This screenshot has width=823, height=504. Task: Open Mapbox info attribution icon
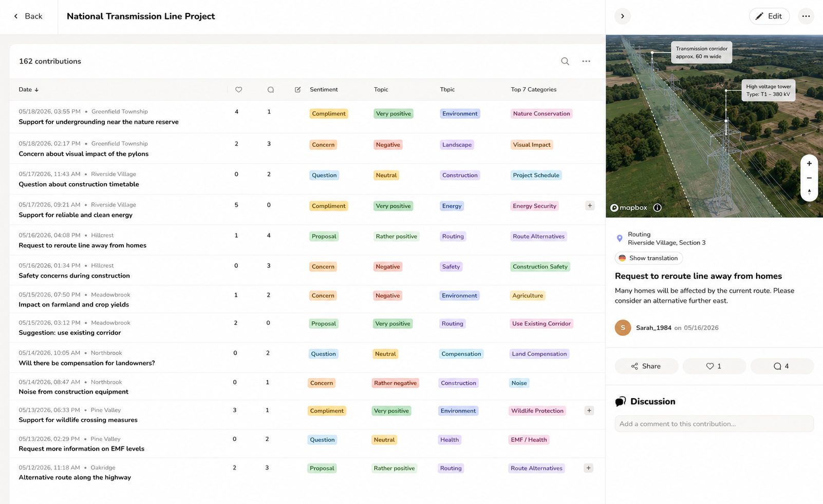click(x=657, y=208)
